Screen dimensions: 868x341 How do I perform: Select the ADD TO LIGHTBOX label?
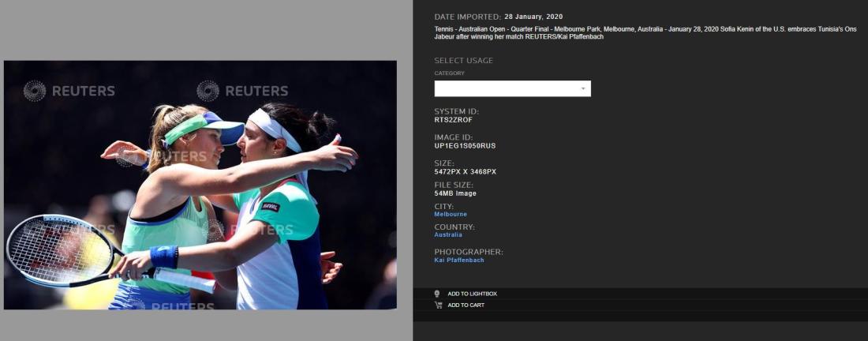(472, 294)
